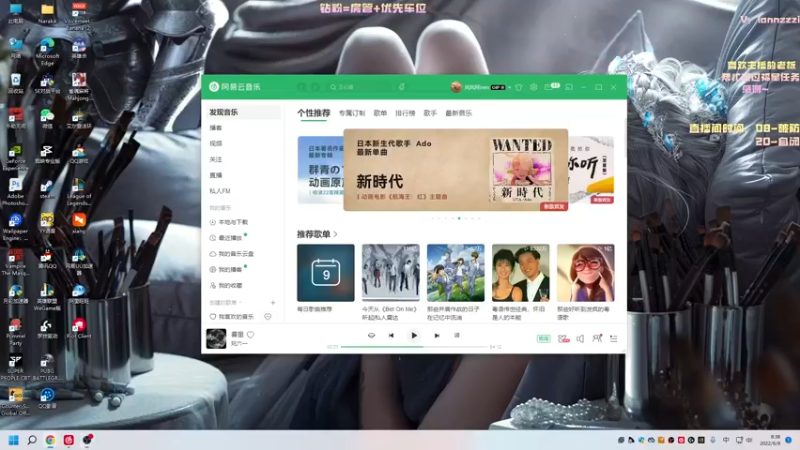The height and width of the screenshot is (450, 800).
Task: Skip to the previous track
Action: (x=391, y=335)
